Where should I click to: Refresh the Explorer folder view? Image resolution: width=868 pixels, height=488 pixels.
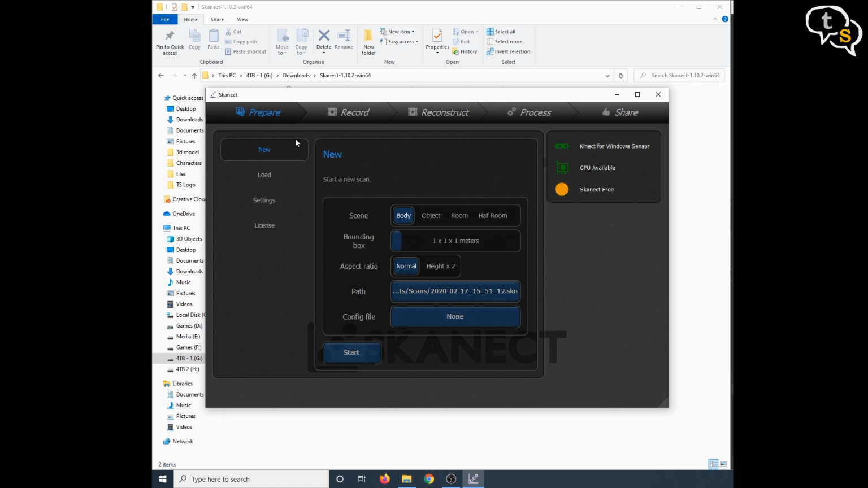[x=621, y=76]
